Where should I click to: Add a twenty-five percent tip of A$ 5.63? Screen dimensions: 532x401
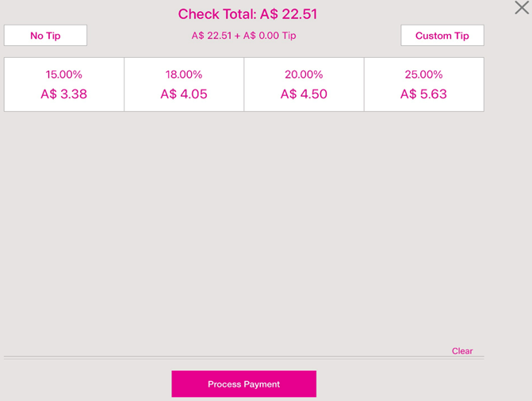[423, 84]
